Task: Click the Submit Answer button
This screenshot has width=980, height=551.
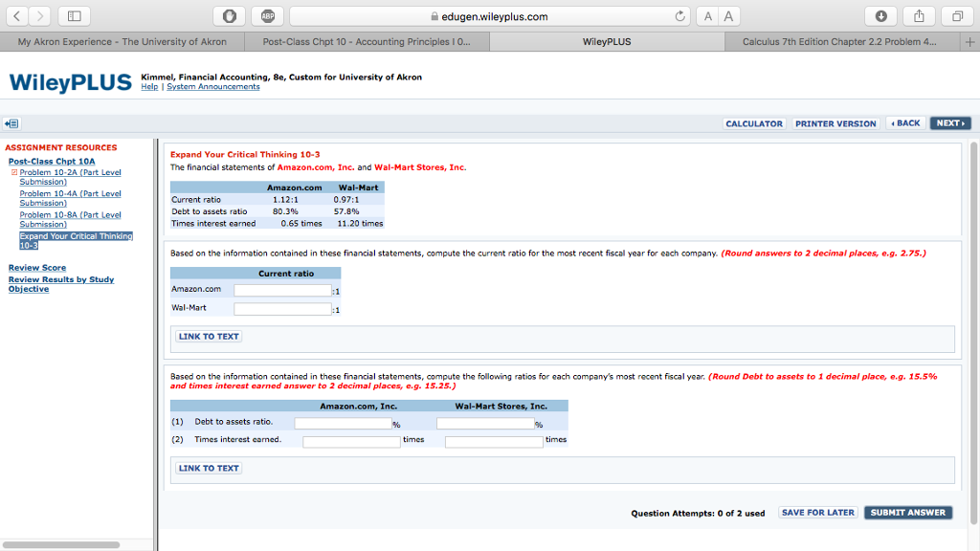Action: [907, 513]
